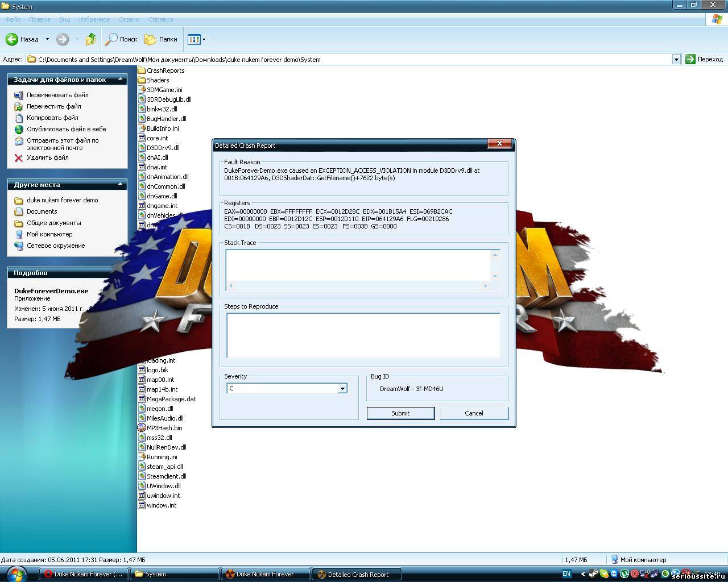728x582 pixels.
Task: Click Опубликовать файл в вебе link
Action: point(66,129)
